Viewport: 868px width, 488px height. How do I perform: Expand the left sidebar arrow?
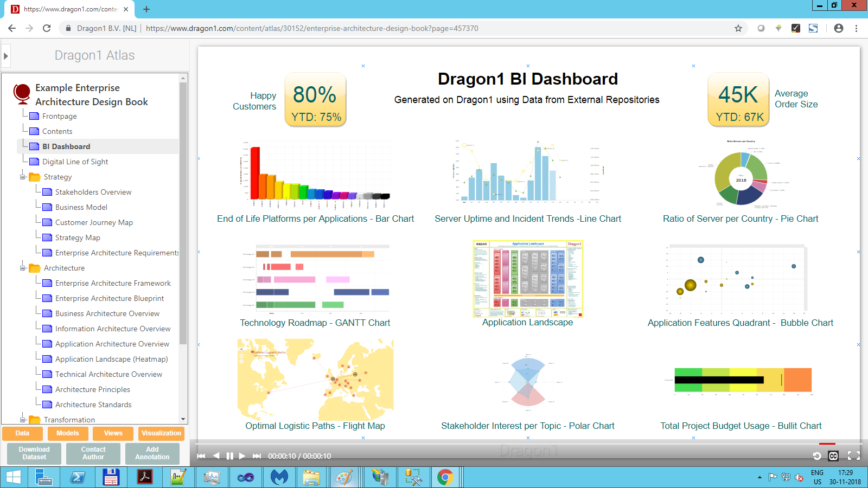click(x=6, y=56)
